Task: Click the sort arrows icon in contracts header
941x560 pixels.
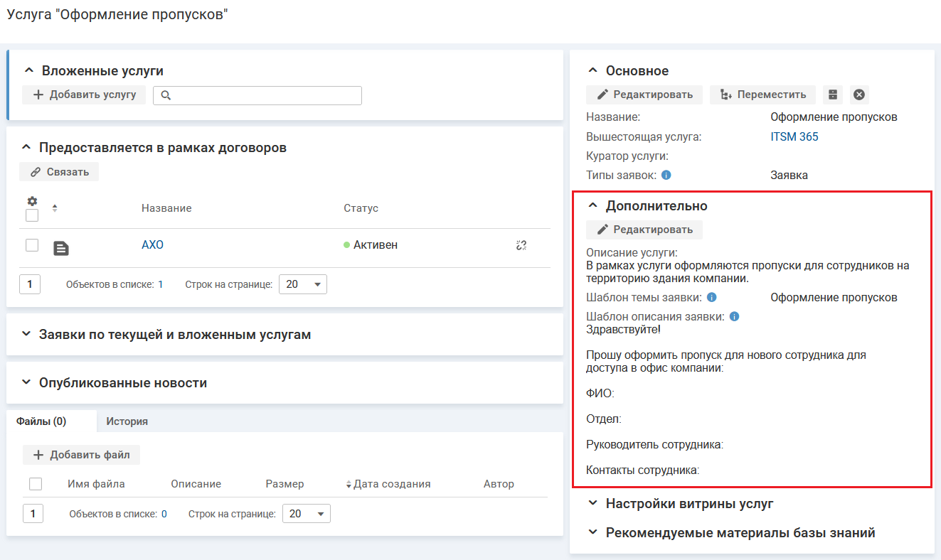Action: coord(55,208)
